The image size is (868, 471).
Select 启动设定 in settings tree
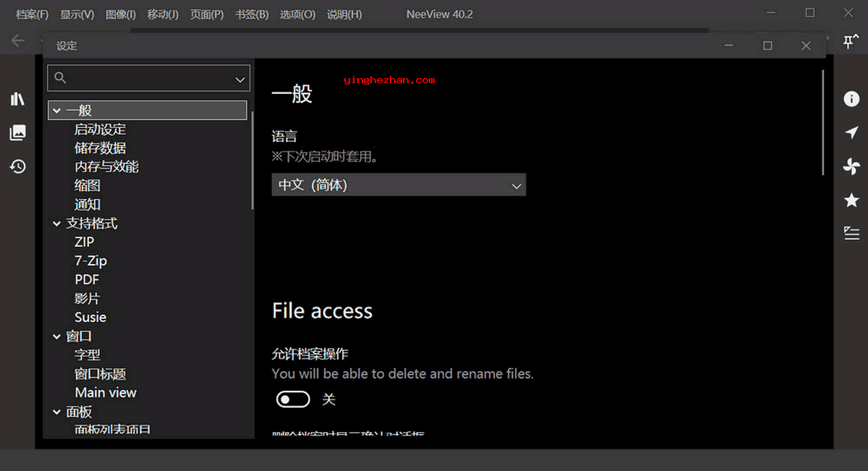(100, 130)
